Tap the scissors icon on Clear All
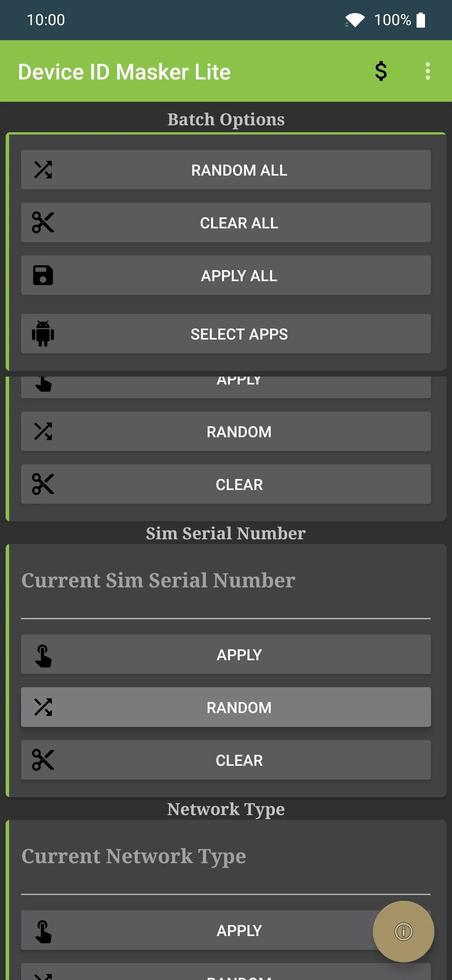The height and width of the screenshot is (980, 452). pyautogui.click(x=43, y=223)
